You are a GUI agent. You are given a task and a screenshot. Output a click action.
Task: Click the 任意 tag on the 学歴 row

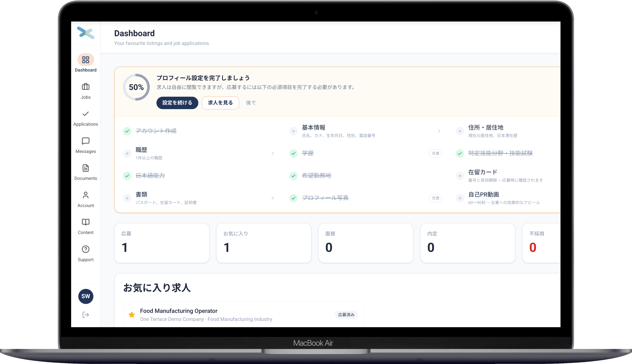tap(435, 153)
